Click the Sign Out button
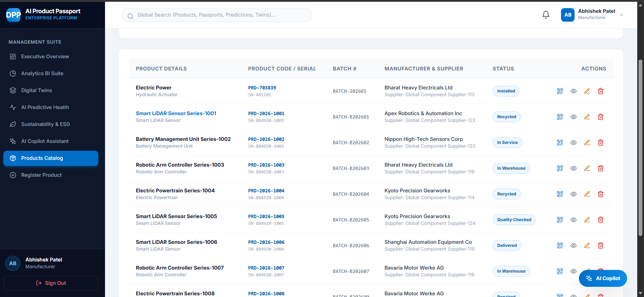Screen dimensions: 644x297 tap(51, 283)
